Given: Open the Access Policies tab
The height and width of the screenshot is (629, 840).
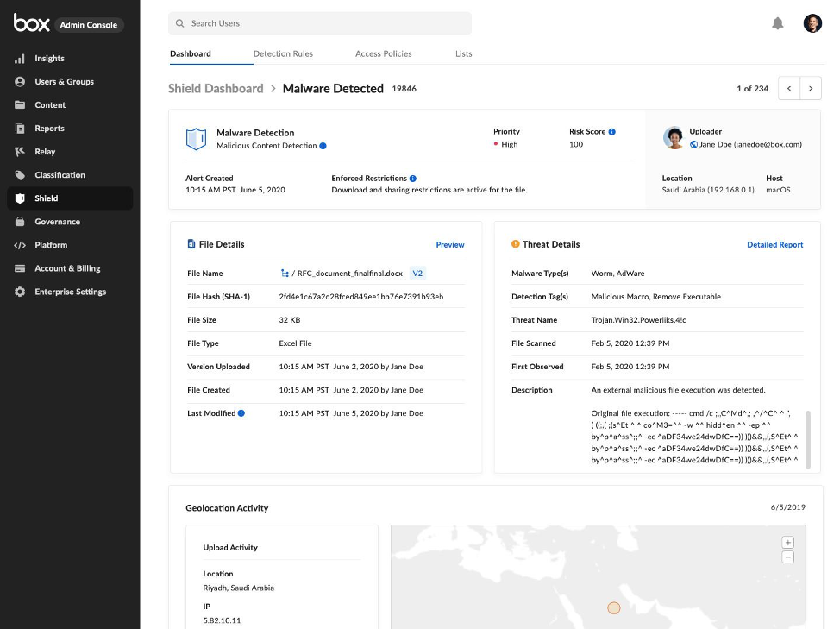Looking at the screenshot, I should [383, 53].
